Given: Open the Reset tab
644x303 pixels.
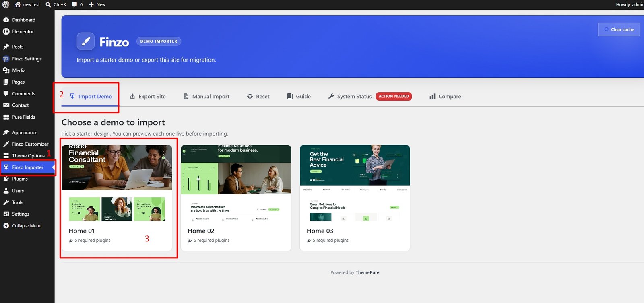Looking at the screenshot, I should [x=258, y=97].
